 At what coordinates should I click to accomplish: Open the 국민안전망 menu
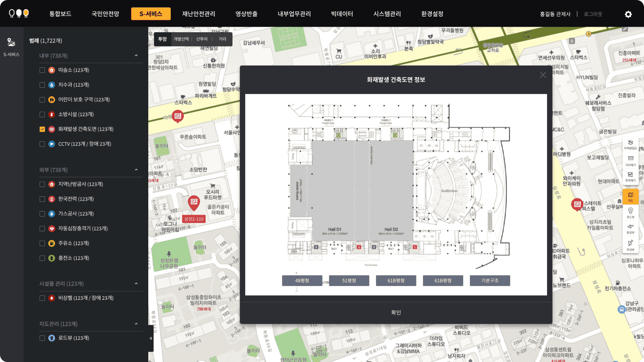(x=105, y=14)
